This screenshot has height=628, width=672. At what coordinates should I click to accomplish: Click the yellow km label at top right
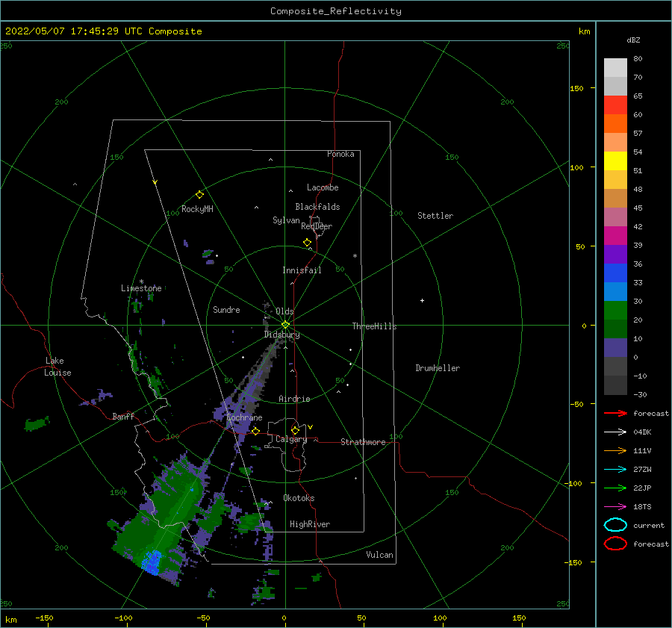point(584,31)
